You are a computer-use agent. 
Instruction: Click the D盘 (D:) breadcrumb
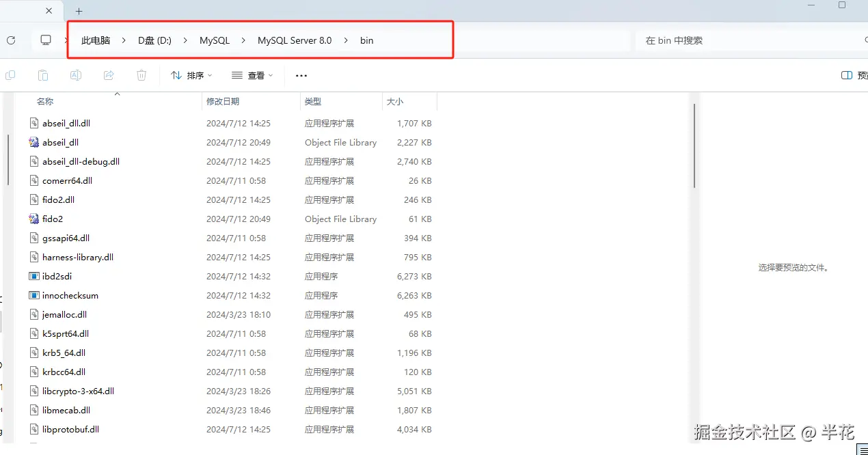[x=154, y=40]
